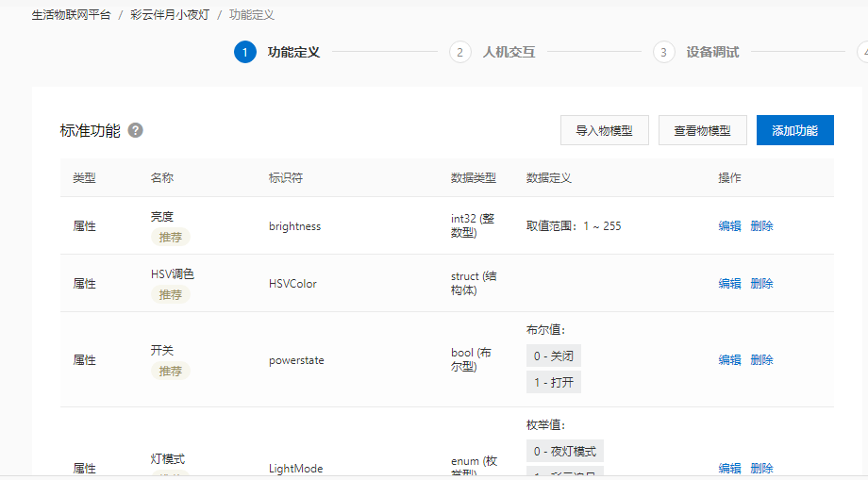Click the struct (结构体) data type cell

[474, 283]
